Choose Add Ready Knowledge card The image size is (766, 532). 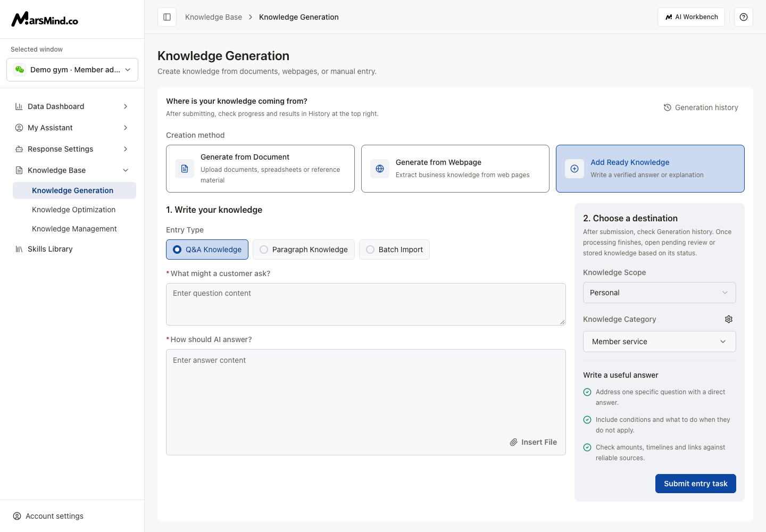click(650, 169)
